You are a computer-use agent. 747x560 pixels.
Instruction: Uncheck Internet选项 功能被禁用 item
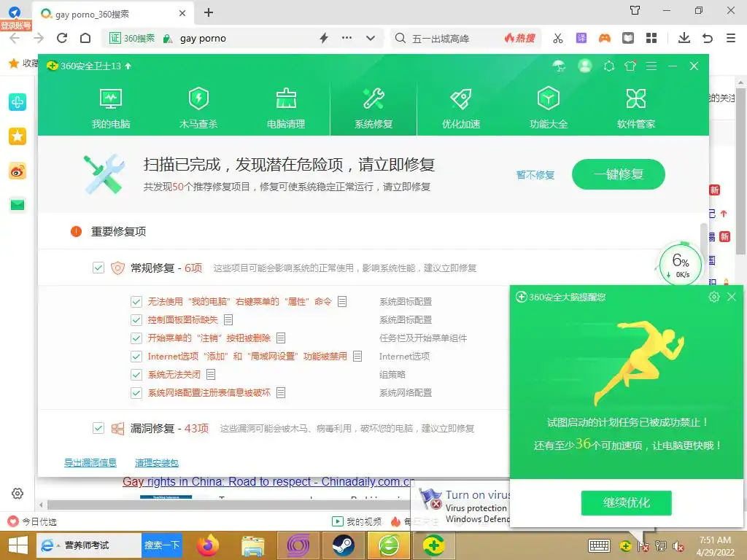tap(136, 356)
